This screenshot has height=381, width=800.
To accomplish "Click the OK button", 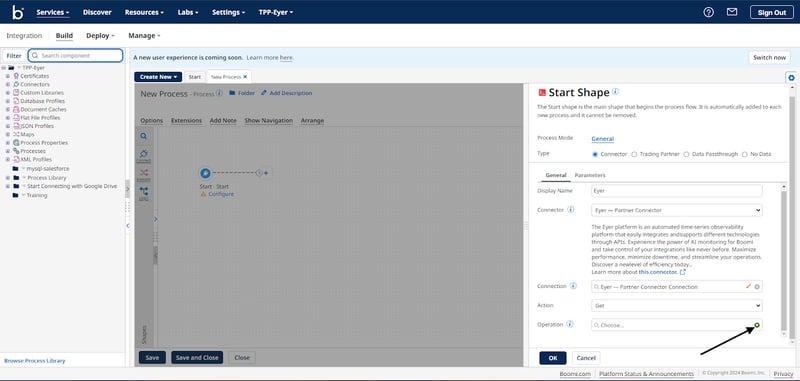I will pyautogui.click(x=553, y=358).
